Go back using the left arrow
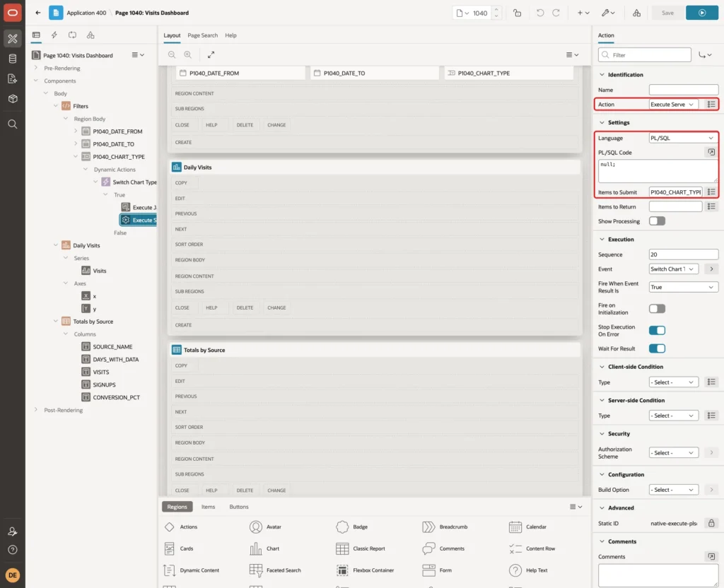The width and height of the screenshot is (724, 588). 38,13
